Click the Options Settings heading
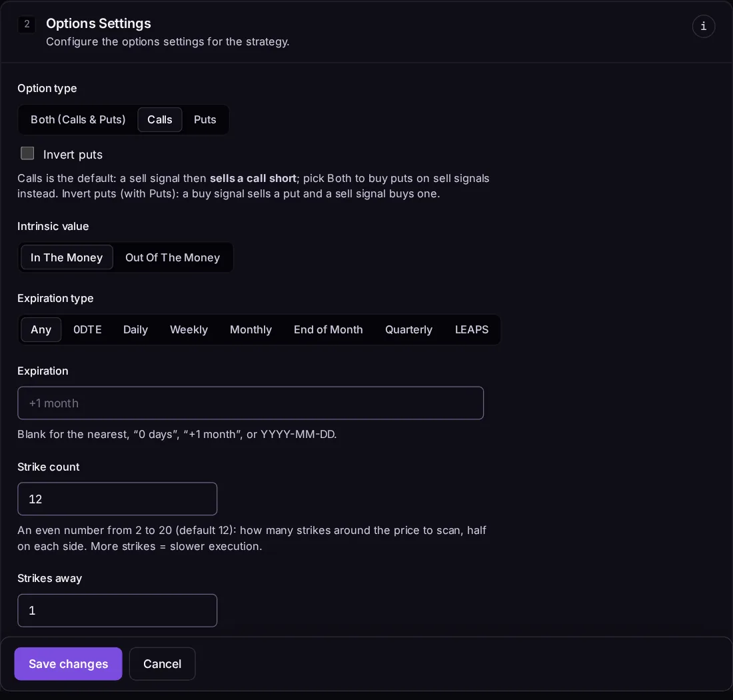The image size is (733, 700). coord(99,23)
